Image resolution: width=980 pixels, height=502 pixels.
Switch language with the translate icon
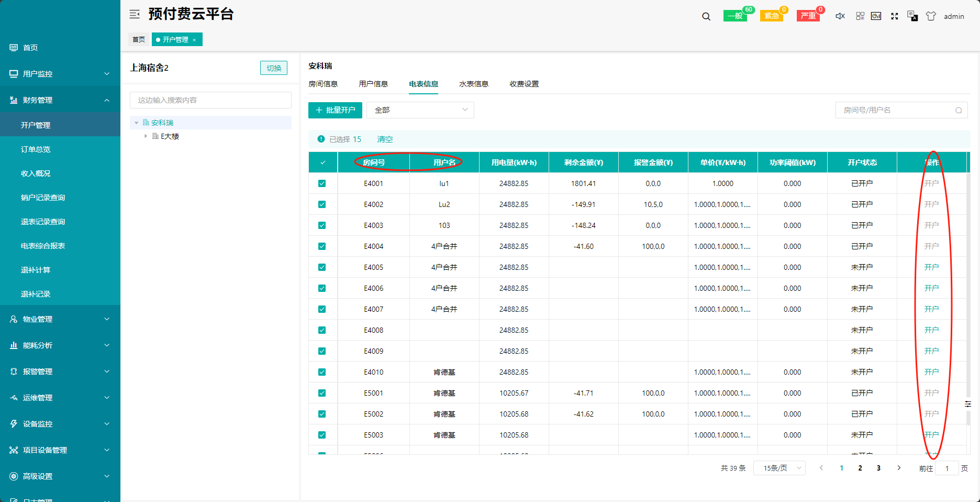pyautogui.click(x=912, y=16)
